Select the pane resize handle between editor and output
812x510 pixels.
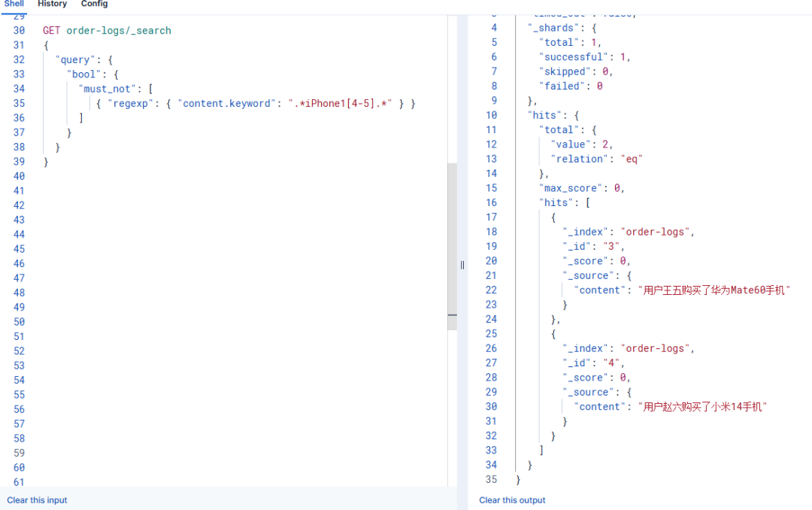(x=462, y=266)
